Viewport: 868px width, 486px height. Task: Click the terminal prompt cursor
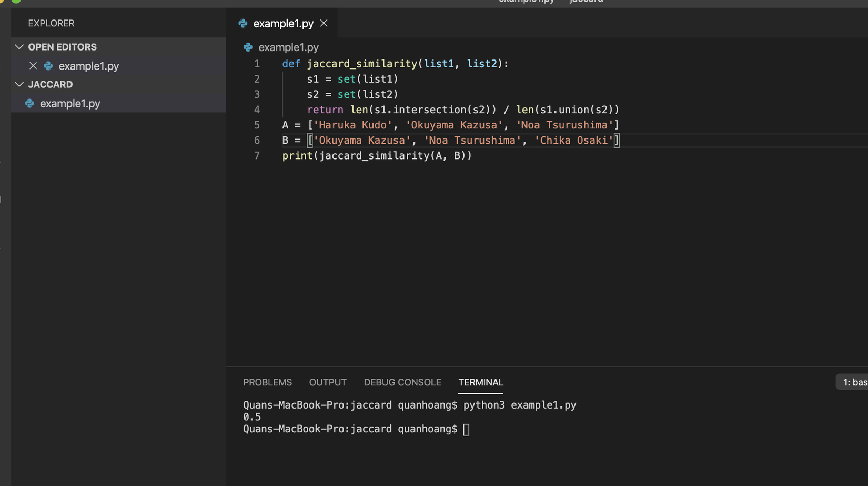pos(466,429)
